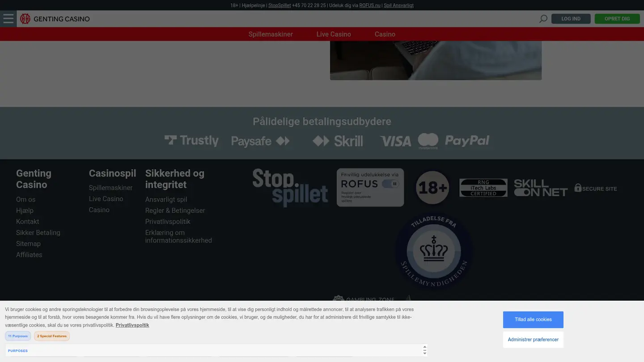Open the hamburger menu icon
Viewport: 644px width, 362px height.
tap(8, 19)
